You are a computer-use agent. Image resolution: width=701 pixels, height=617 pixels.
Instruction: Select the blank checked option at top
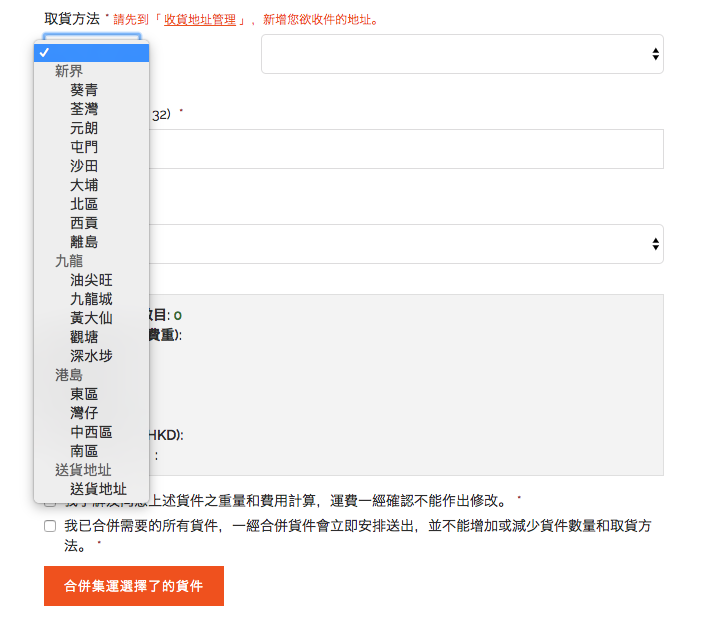point(91,52)
